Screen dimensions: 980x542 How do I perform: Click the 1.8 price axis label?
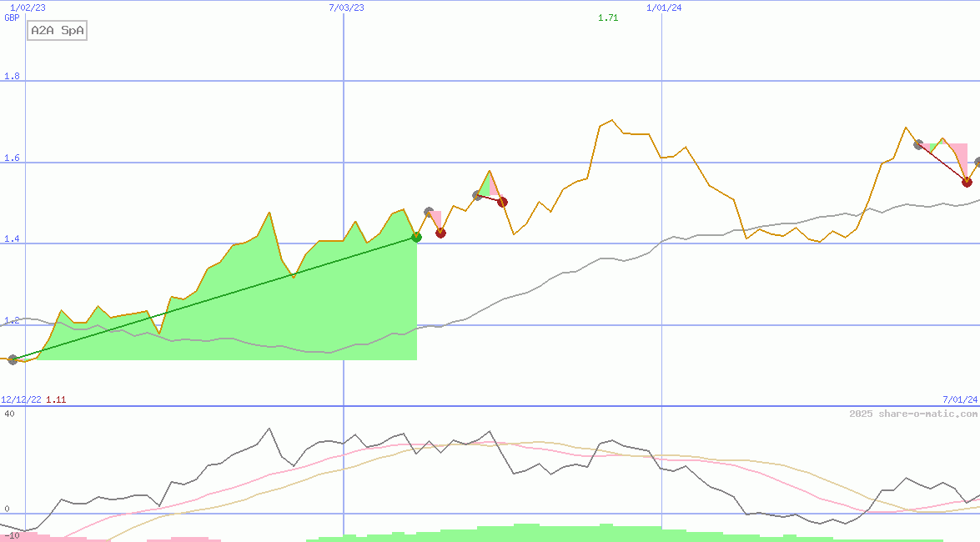click(12, 77)
